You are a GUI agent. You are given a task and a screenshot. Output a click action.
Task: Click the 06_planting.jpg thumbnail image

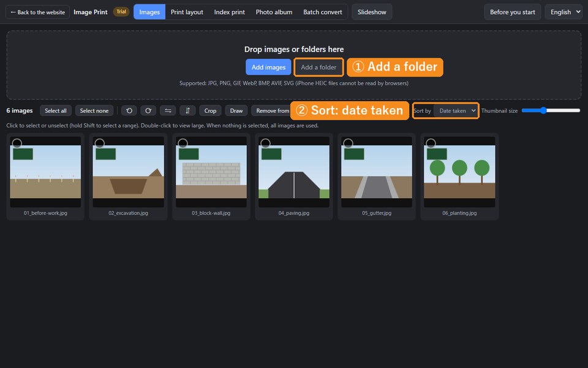(x=459, y=172)
